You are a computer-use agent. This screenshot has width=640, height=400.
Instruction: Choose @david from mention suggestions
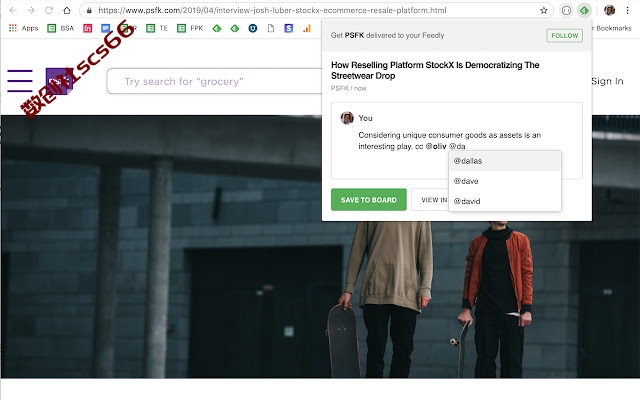[505, 201]
